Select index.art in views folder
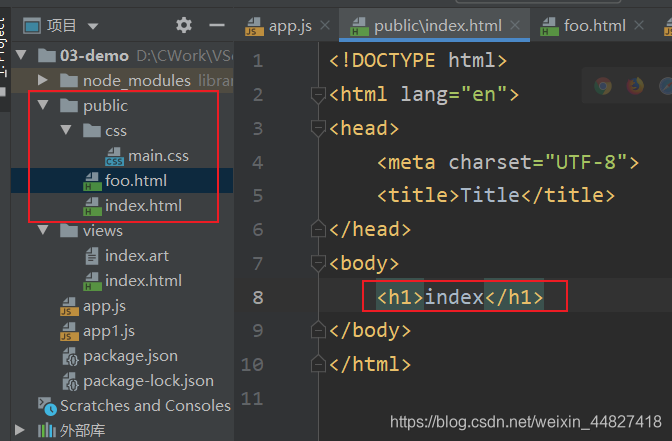This screenshot has height=441, width=672. [x=137, y=256]
